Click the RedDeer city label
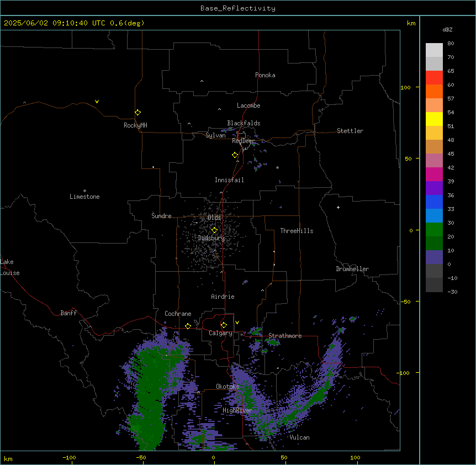Viewport: 476px width, 465px height. coord(243,141)
